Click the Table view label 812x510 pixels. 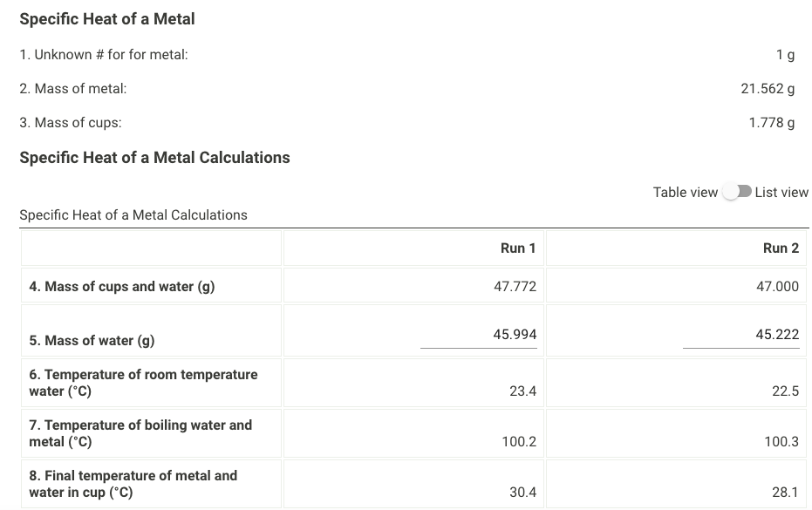click(x=685, y=193)
